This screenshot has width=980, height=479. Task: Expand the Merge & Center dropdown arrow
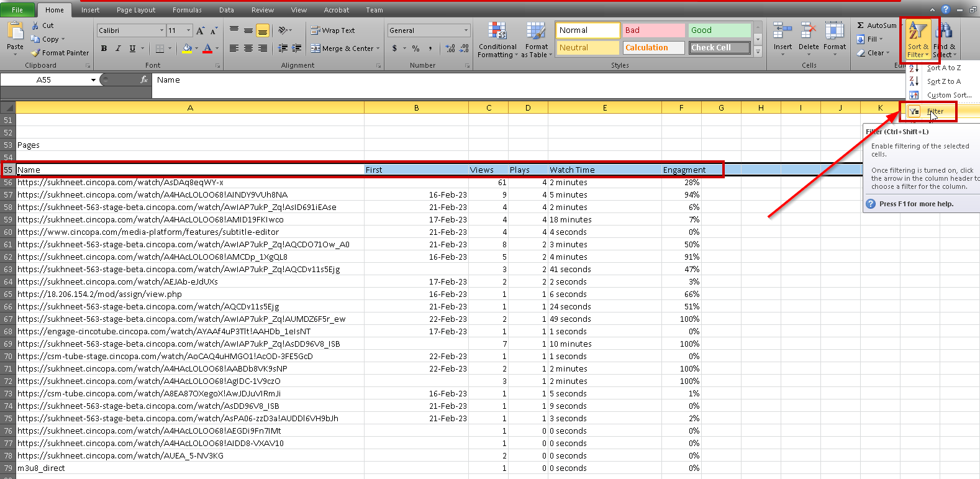pyautogui.click(x=378, y=48)
